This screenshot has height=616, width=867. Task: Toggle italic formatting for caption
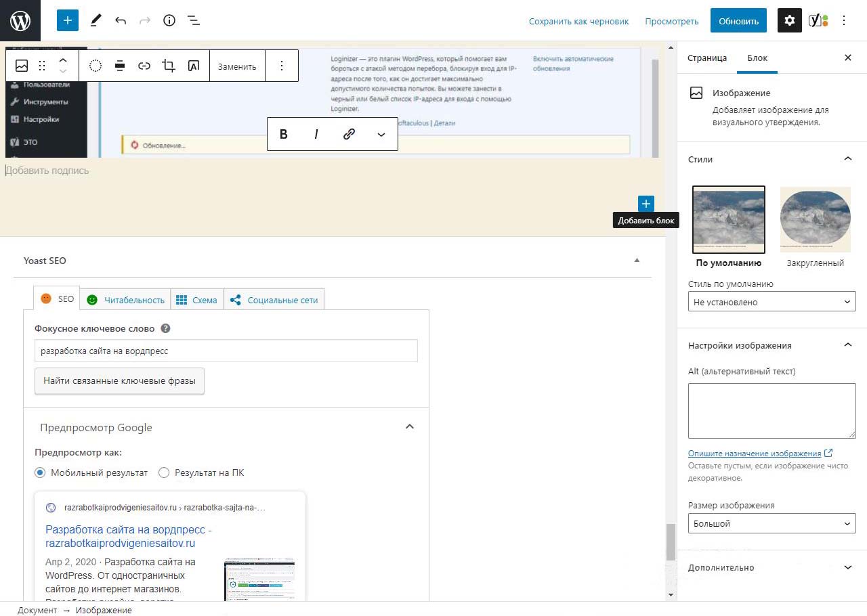click(316, 134)
